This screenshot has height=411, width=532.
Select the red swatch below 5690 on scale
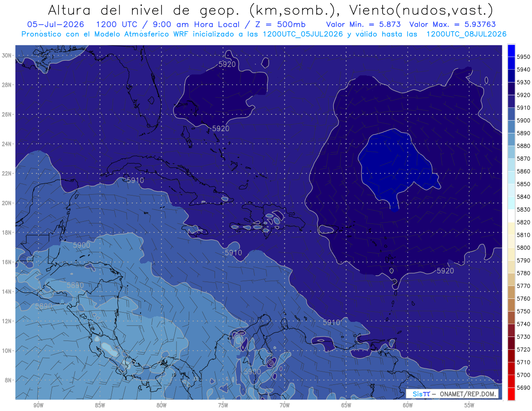(511, 394)
